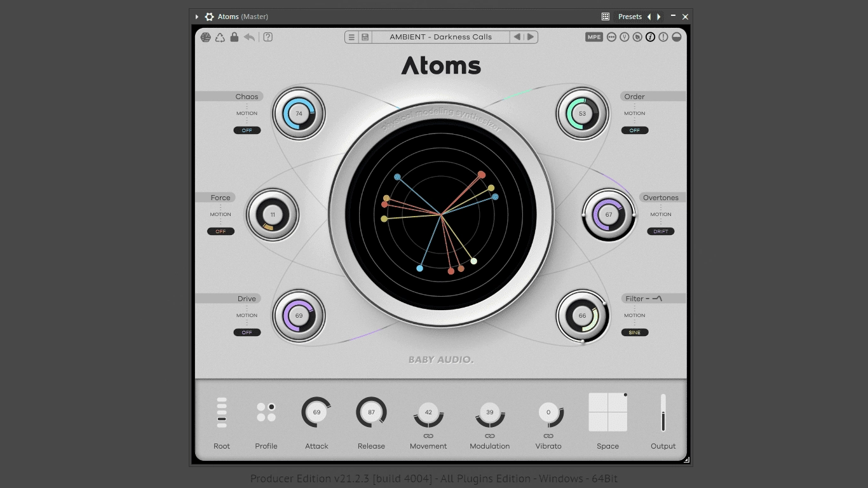This screenshot has height=488, width=868.
Task: Click the grid icon left of Presets
Action: click(606, 17)
